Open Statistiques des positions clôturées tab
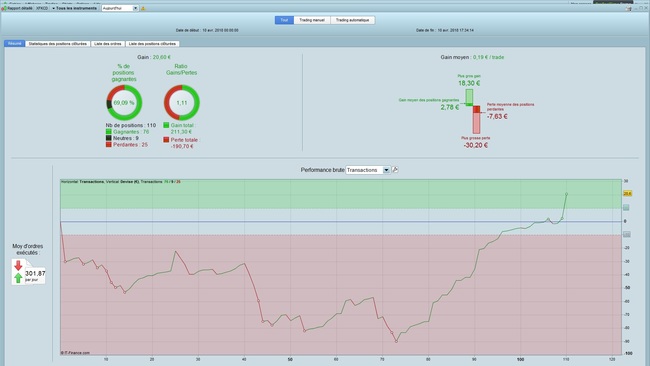Viewport: 650px width, 366px height. (58, 44)
